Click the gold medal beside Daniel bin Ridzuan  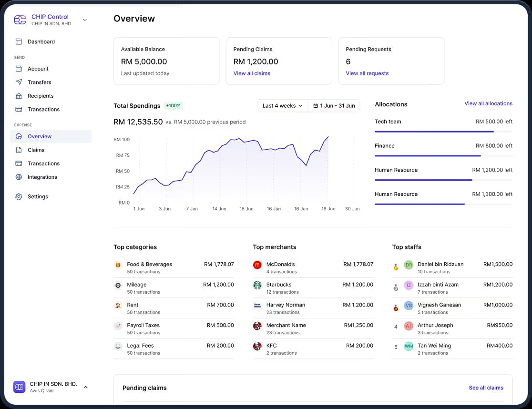click(396, 267)
